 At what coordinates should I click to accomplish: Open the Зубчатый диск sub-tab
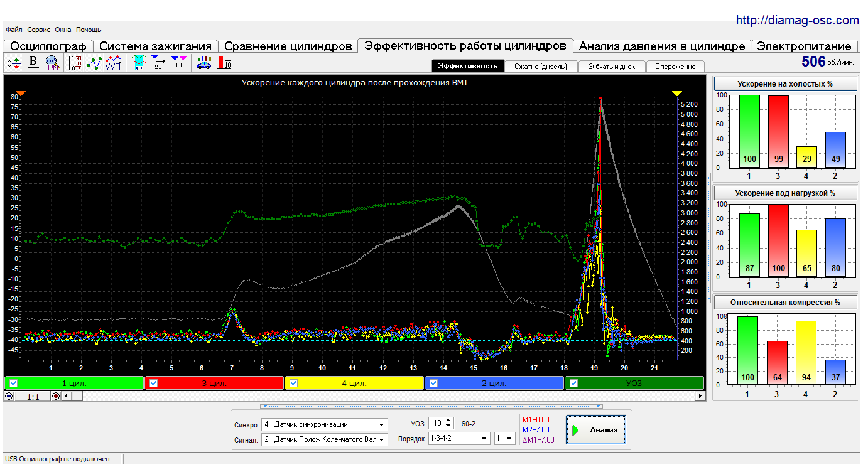(x=612, y=67)
